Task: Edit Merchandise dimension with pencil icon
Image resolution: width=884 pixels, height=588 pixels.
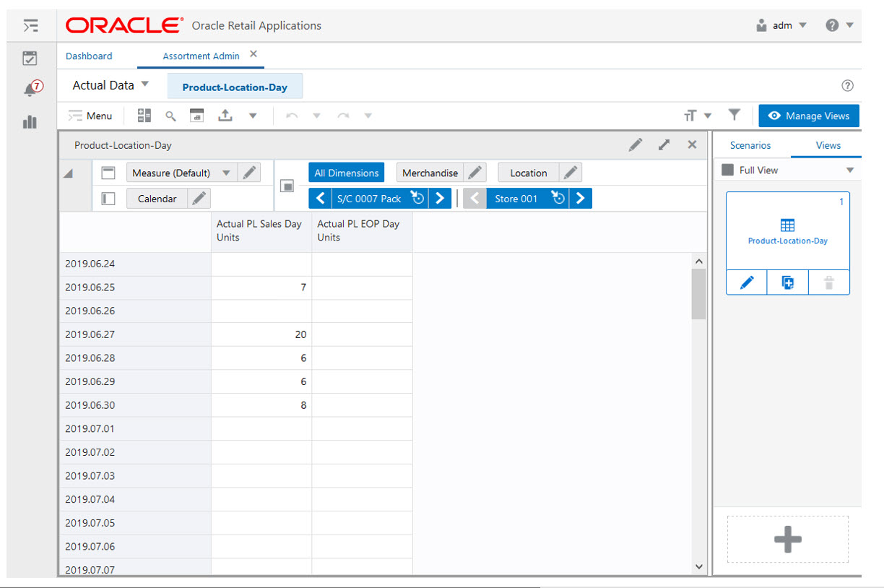Action: coord(474,173)
